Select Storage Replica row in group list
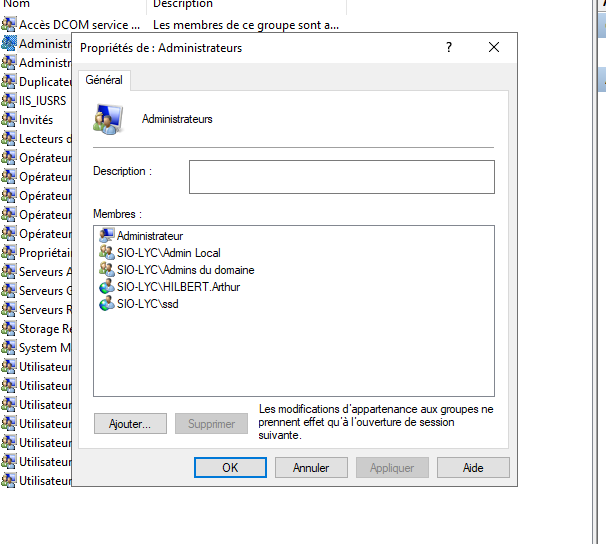The height and width of the screenshot is (544, 606). (x=36, y=329)
